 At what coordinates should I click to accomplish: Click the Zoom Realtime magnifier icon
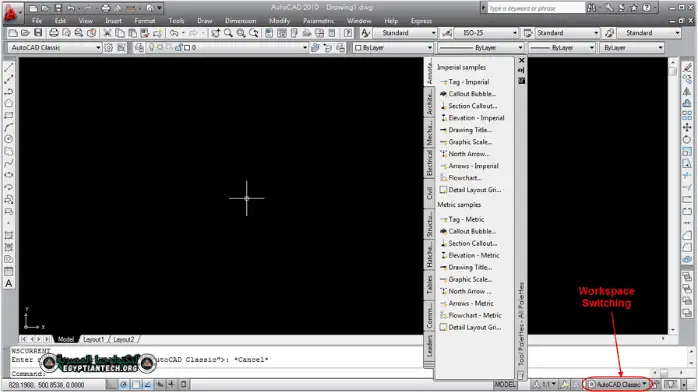coord(228,33)
